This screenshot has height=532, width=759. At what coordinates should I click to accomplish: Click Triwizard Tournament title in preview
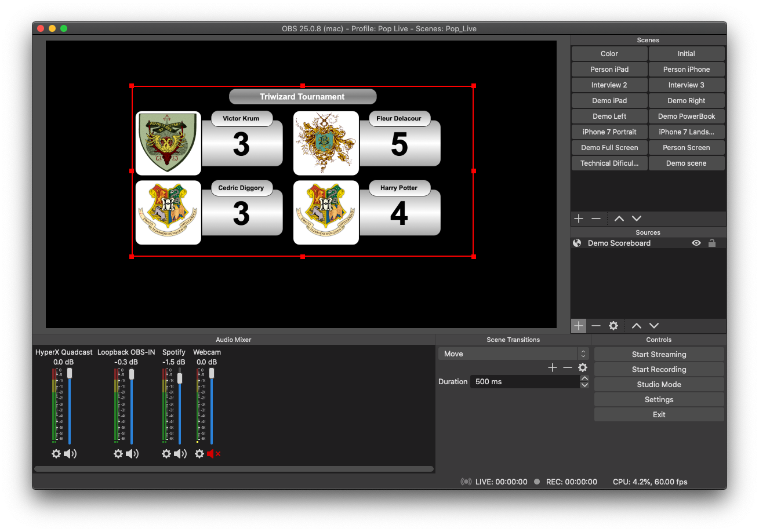pyautogui.click(x=302, y=97)
